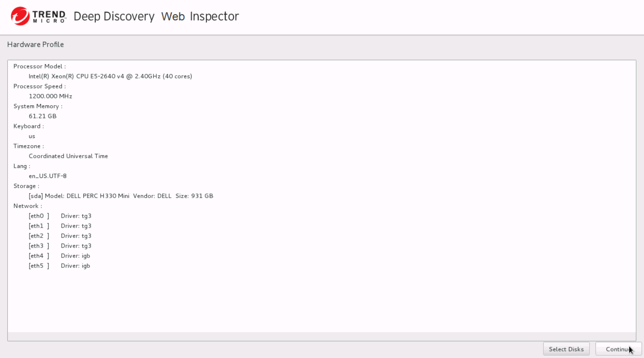Click the 1200.000 MHz processor speed value
Image resolution: width=644 pixels, height=358 pixels.
[50, 96]
